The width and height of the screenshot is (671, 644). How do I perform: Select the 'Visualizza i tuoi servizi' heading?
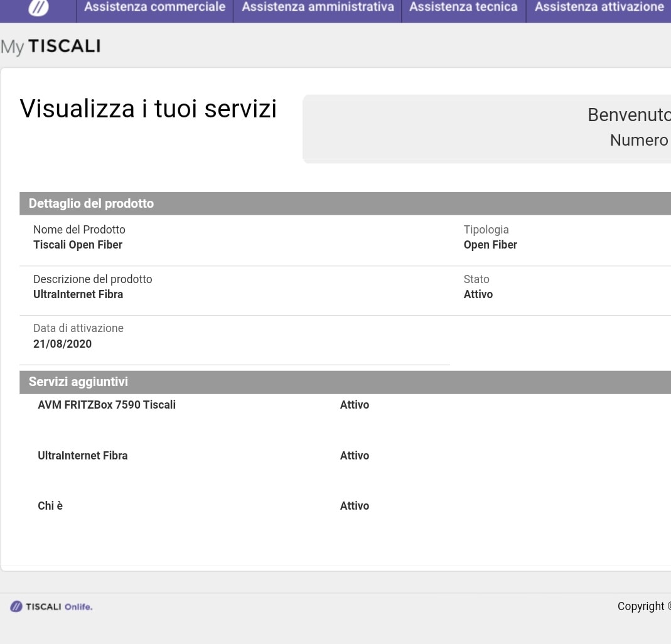148,108
